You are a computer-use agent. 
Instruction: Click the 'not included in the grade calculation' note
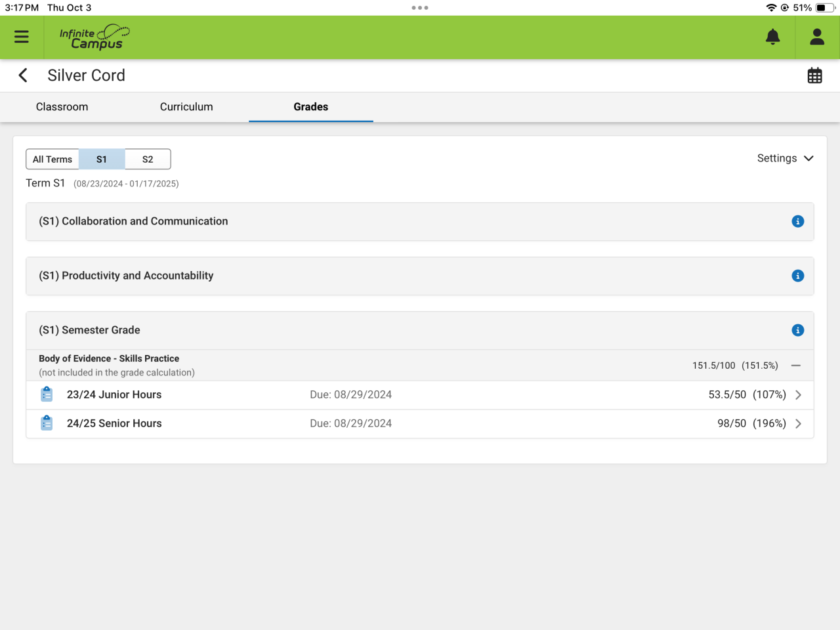pyautogui.click(x=117, y=373)
